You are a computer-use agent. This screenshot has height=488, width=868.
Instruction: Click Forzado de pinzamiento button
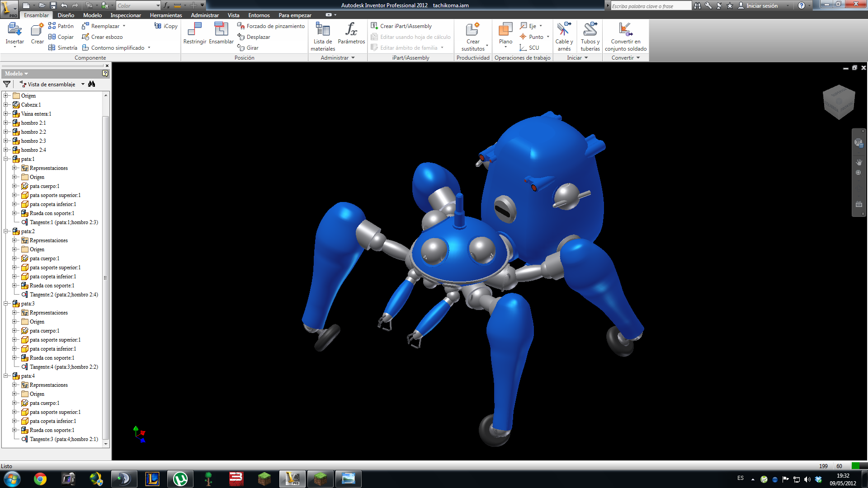pos(271,26)
